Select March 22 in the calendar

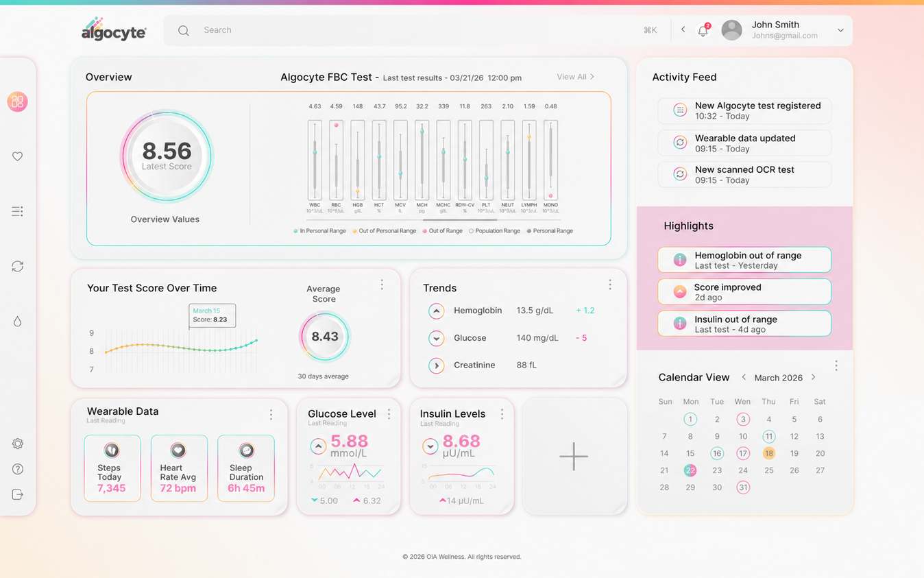tap(690, 470)
